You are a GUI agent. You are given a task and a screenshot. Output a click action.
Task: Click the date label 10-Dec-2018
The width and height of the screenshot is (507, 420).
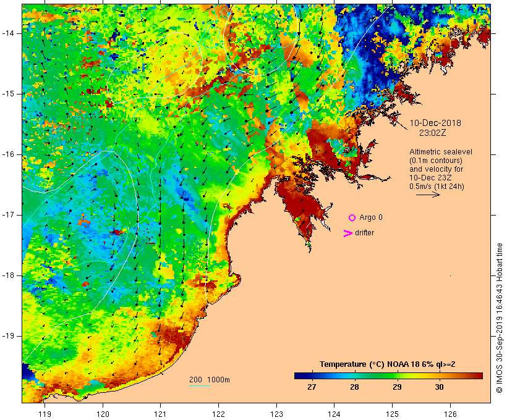pos(435,123)
